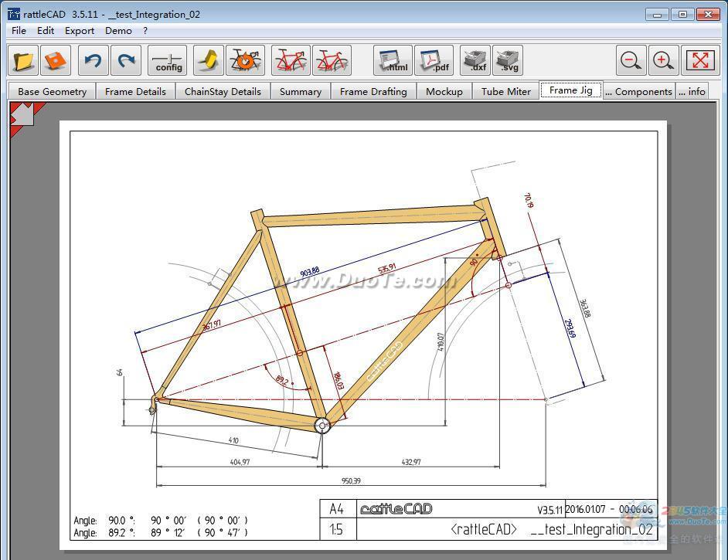
Task: Open the File menu
Action: [x=19, y=31]
